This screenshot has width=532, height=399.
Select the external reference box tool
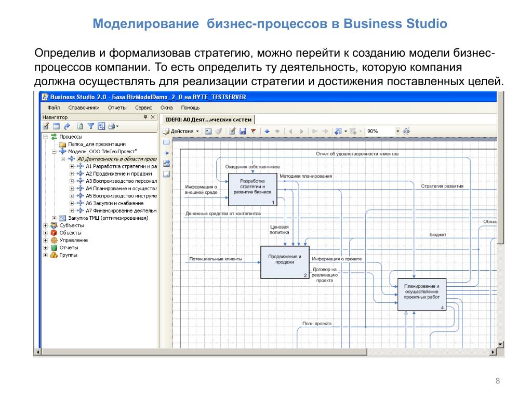(x=166, y=175)
